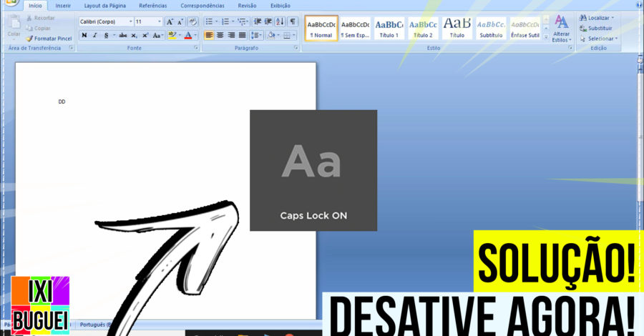Toggle strikethrough formatting
644x336 pixels.
click(x=122, y=35)
